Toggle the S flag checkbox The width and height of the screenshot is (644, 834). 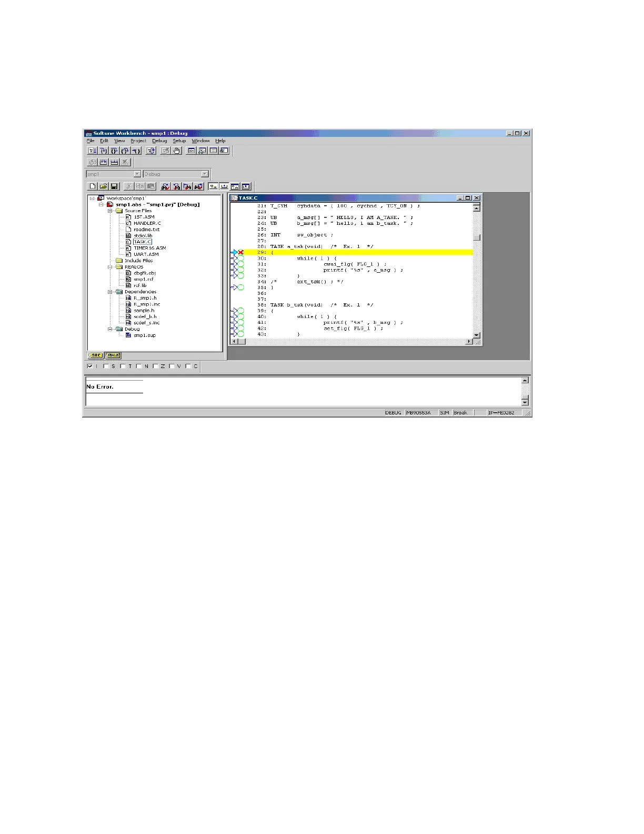point(106,366)
